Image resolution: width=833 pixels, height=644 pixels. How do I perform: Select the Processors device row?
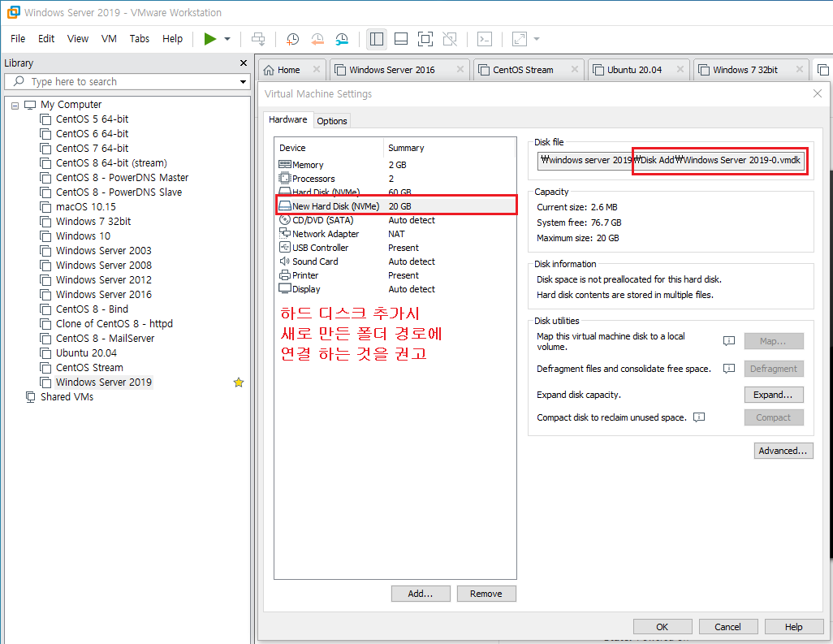(396, 179)
